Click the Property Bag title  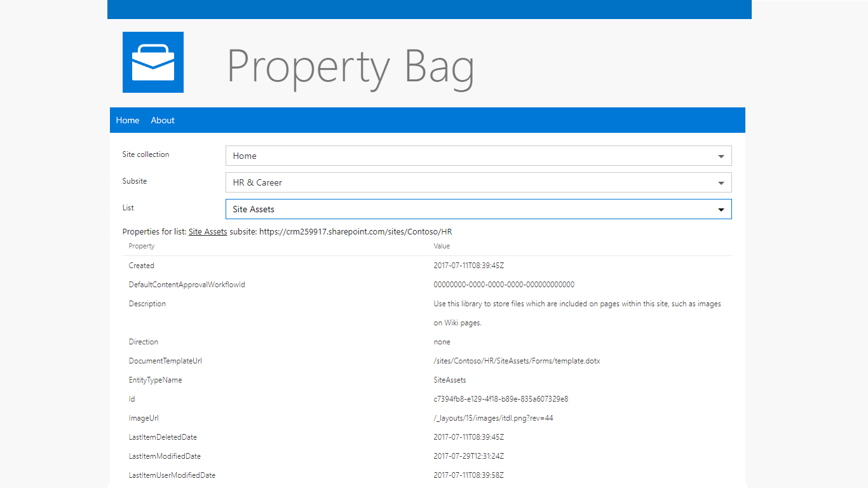[350, 65]
